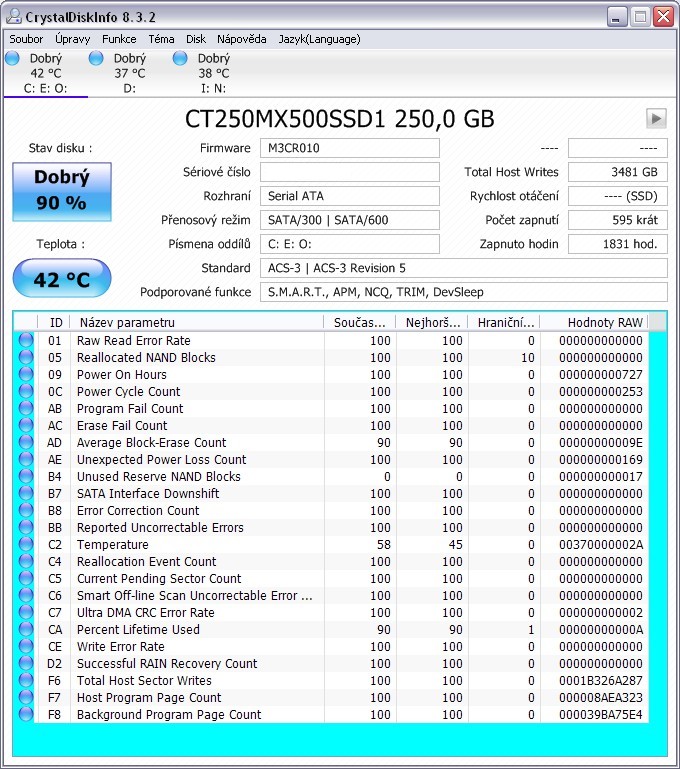The image size is (680, 769).
Task: Click the status icon for Temperature row
Action: (x=25, y=544)
